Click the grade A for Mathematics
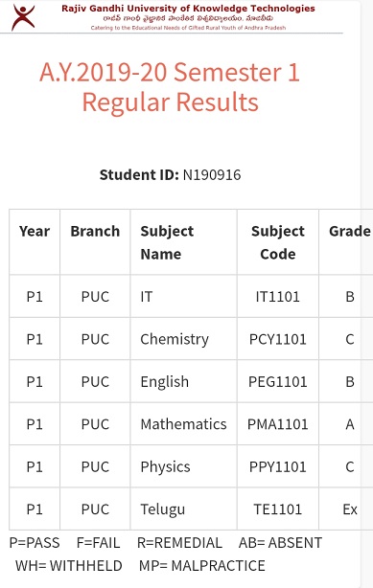This screenshot has width=373, height=588. click(350, 424)
